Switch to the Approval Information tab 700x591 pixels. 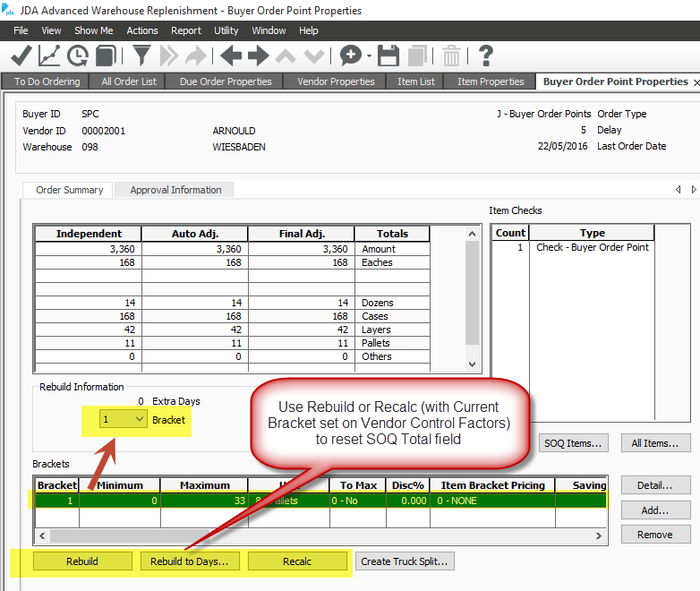pos(175,190)
